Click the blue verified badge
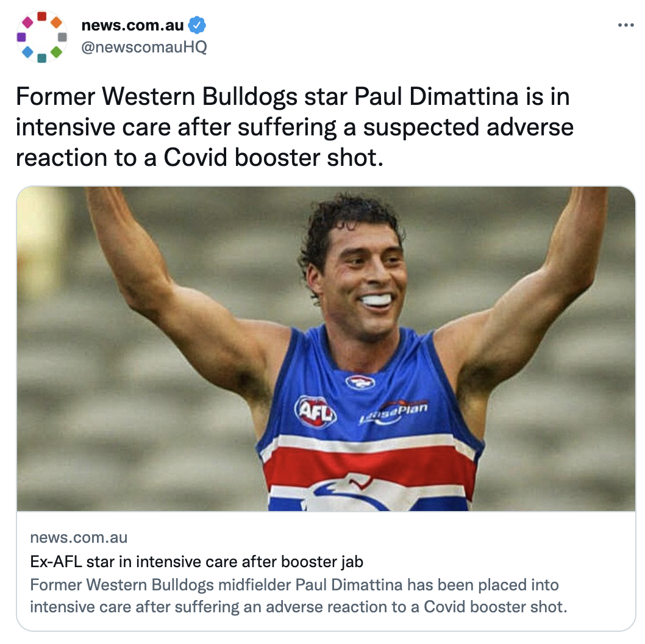The width and height of the screenshot is (645, 644). (197, 26)
